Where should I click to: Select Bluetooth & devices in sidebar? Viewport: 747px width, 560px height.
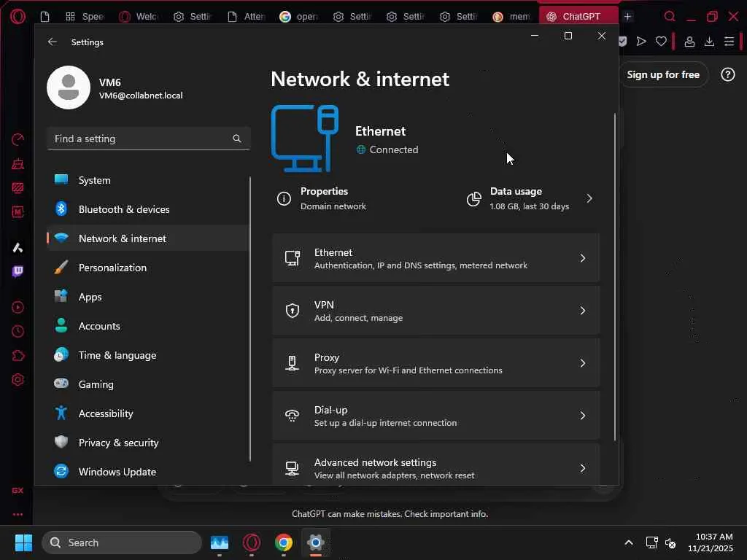coord(124,209)
